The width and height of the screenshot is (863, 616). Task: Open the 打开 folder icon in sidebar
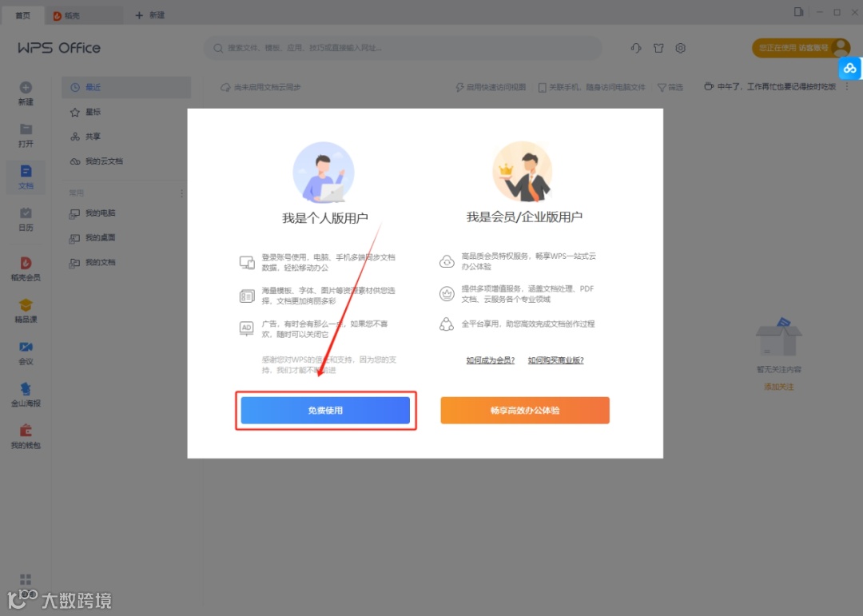[x=26, y=129]
